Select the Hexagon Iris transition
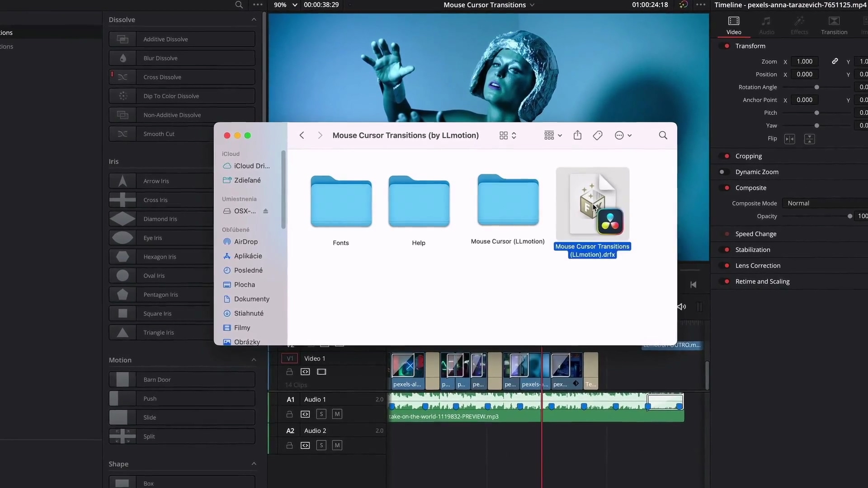This screenshot has height=488, width=868. (161, 257)
